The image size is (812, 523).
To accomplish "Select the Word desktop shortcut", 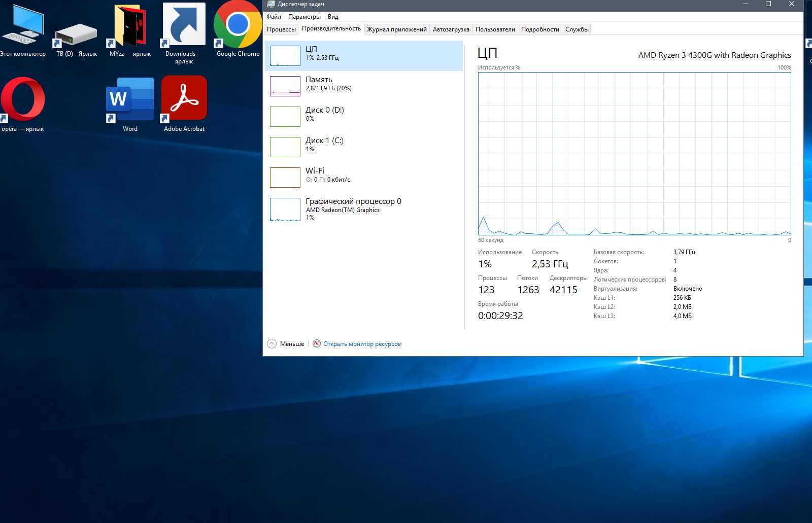I will pyautogui.click(x=130, y=104).
